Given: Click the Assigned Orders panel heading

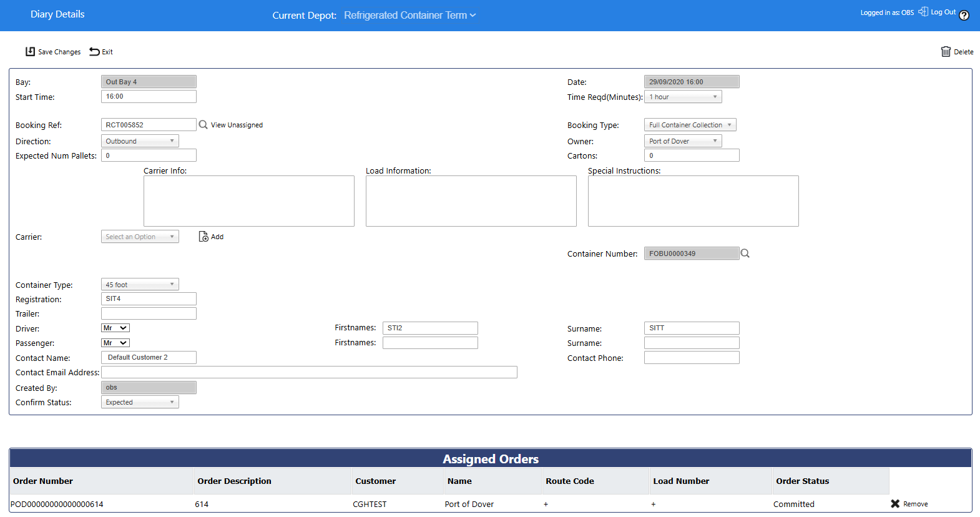Looking at the screenshot, I should coord(491,459).
